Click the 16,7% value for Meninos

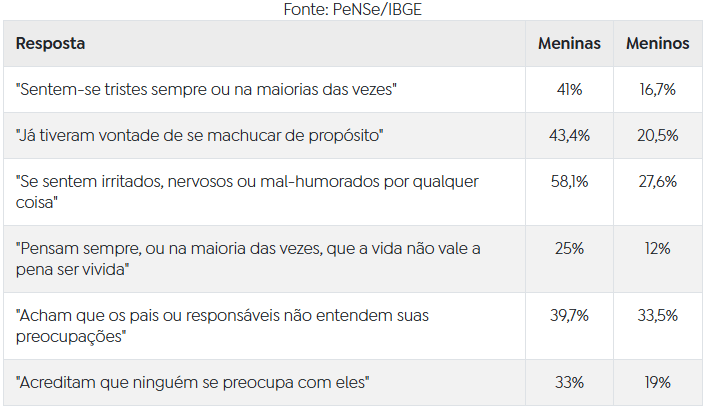(657, 90)
